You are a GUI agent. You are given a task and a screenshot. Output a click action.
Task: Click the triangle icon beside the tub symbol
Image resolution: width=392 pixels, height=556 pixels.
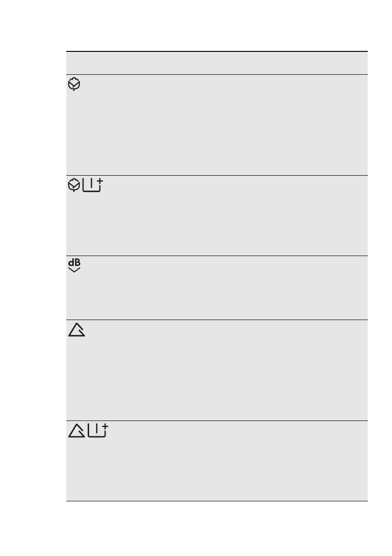76,431
